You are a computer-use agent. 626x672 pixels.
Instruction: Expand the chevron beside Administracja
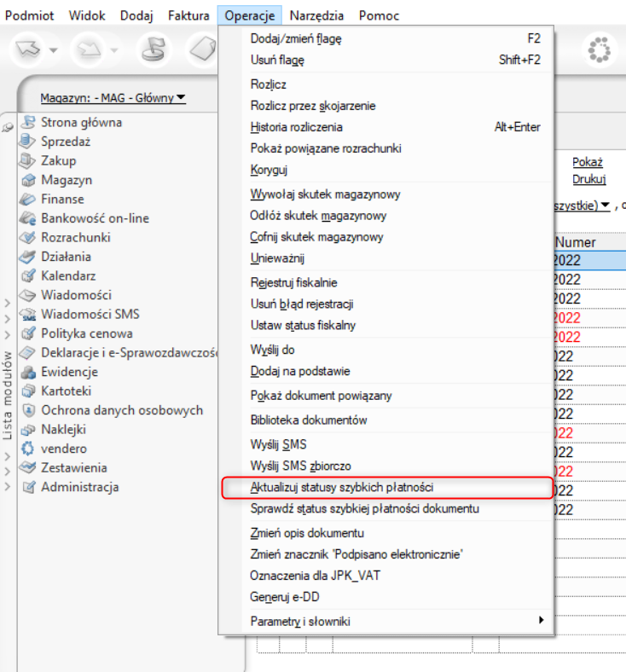[x=8, y=486]
